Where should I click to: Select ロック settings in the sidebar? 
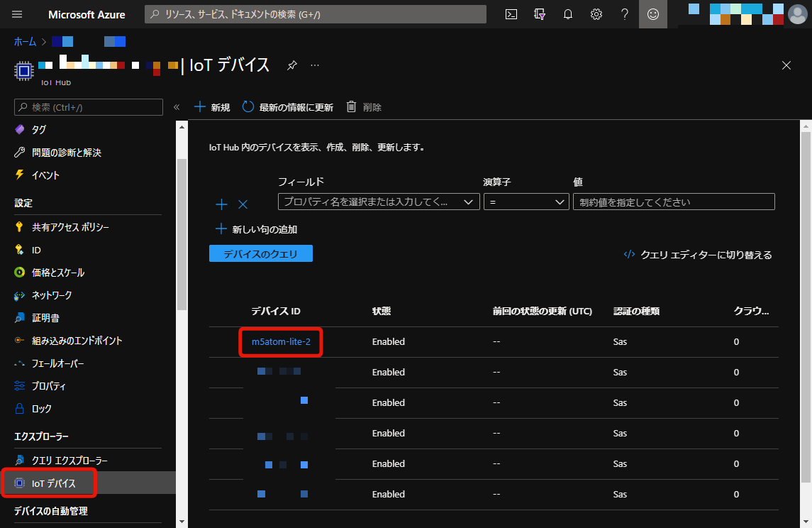[44, 408]
